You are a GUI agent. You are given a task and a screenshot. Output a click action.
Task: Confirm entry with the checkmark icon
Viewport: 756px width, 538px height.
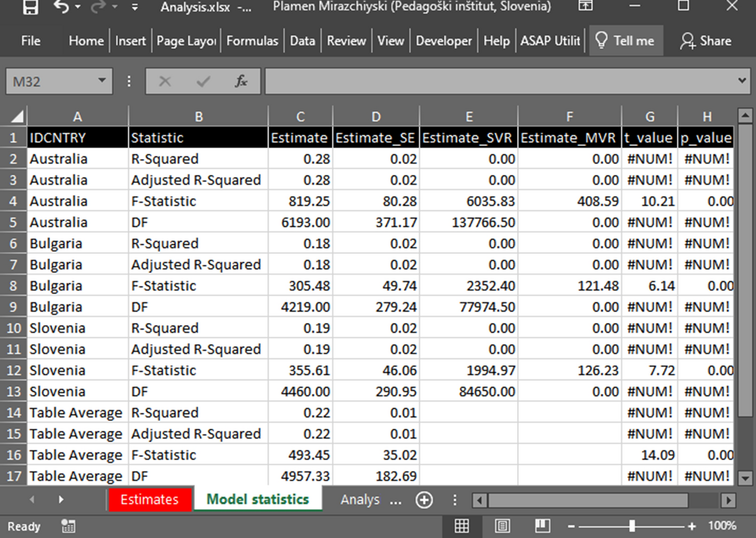pos(203,82)
